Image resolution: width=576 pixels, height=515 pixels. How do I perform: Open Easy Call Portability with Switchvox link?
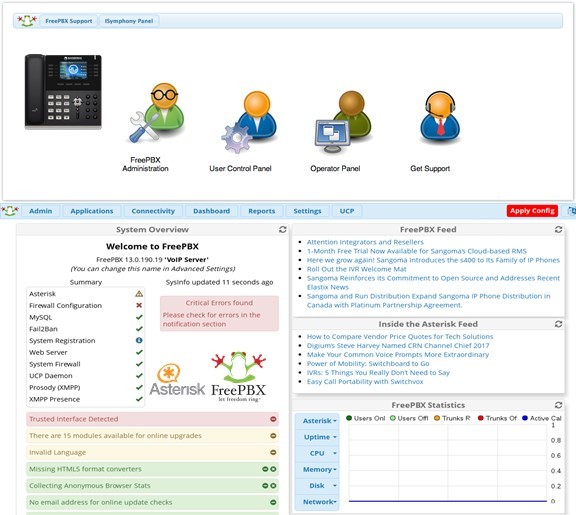coord(365,382)
